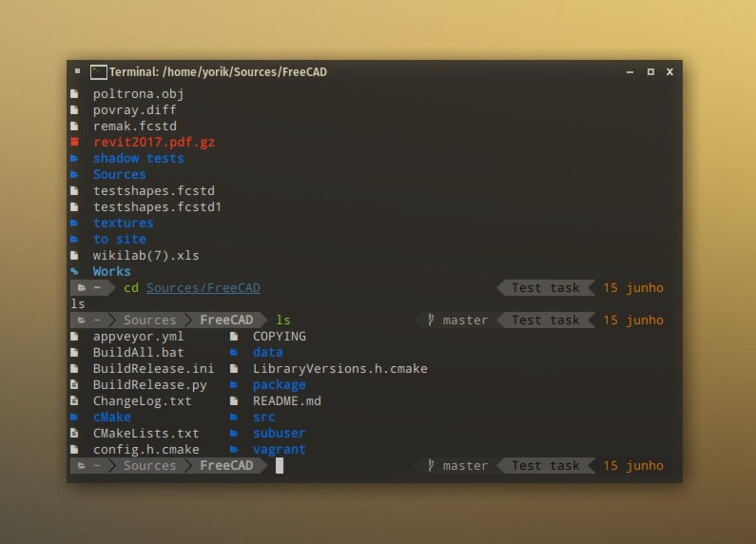756x544 pixels.
Task: Click the terminal icon in title bar
Action: click(x=98, y=72)
